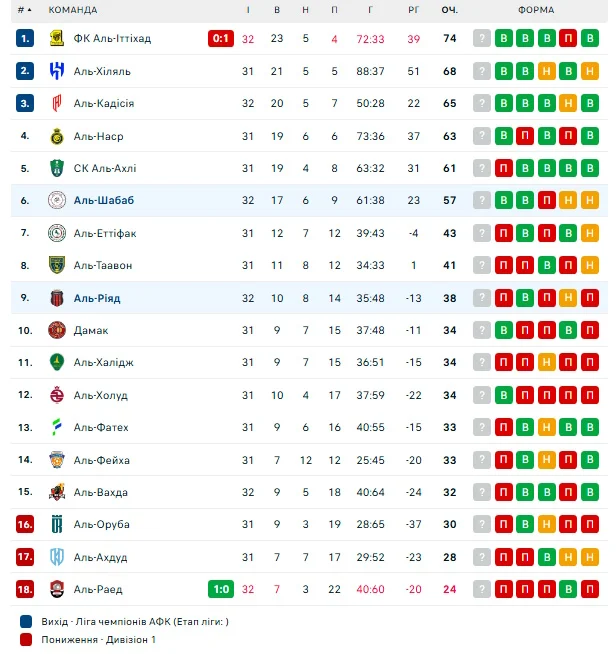Sort by РГ goal difference header
616x654 pixels.
click(414, 10)
